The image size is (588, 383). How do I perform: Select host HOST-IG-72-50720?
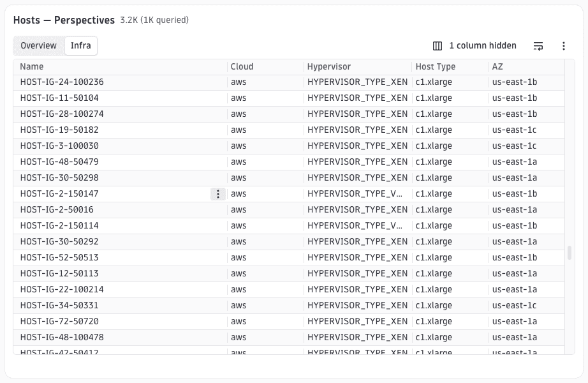tap(59, 322)
